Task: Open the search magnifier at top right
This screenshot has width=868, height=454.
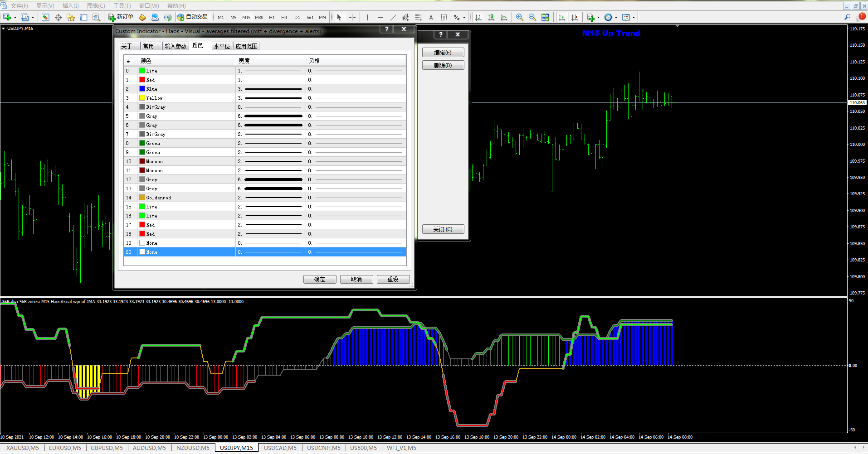Action: [x=847, y=17]
